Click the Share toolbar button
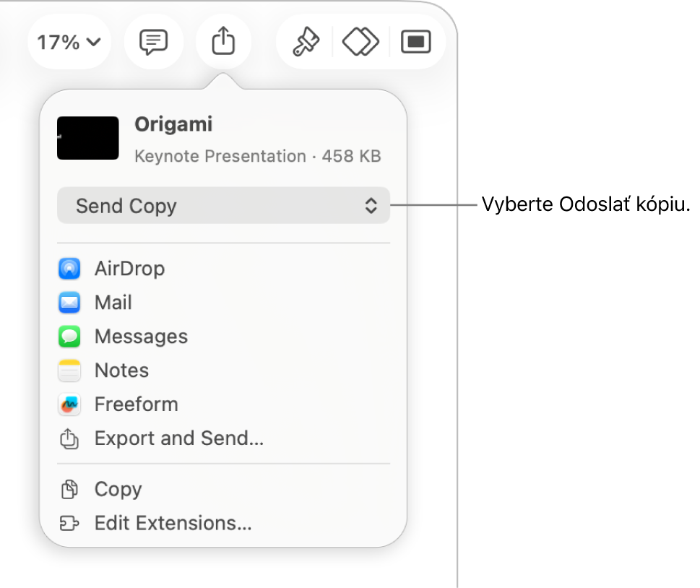Viewport: 700px width, 588px height. pyautogui.click(x=223, y=41)
